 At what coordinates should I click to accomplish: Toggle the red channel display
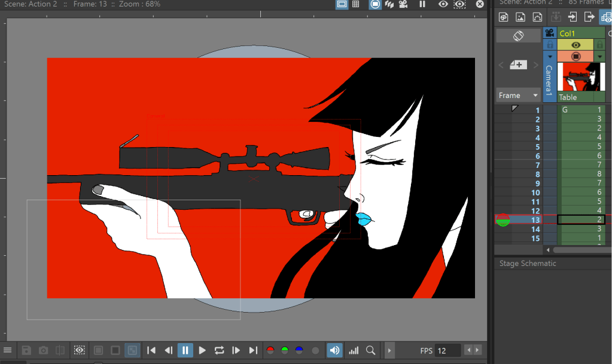(x=270, y=351)
